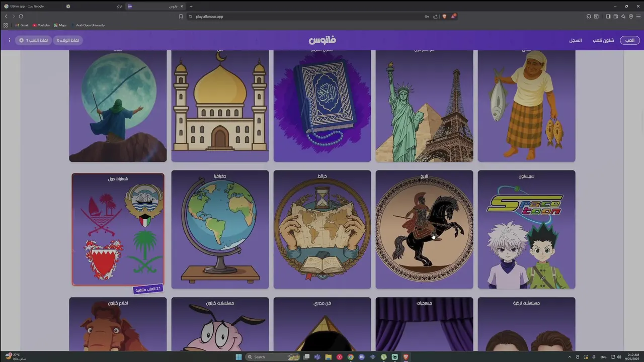This screenshot has height=362, width=644.
Task: Open the apps grid in bookmarks bar
Action: pos(6,25)
